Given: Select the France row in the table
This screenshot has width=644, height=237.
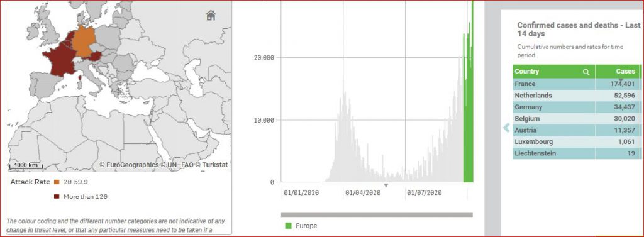Looking at the screenshot, I should point(576,84).
